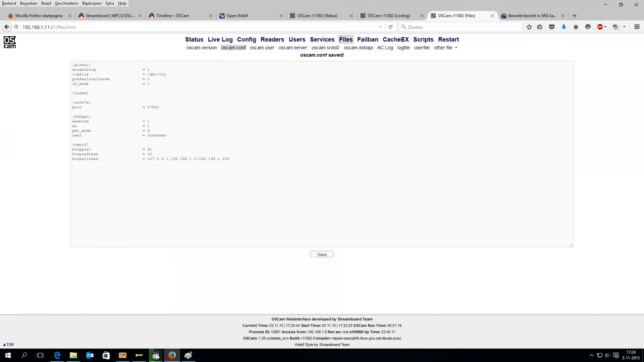Click the address bar showing 192.168.1.11
The width and height of the screenshot is (644, 362).
point(199,27)
